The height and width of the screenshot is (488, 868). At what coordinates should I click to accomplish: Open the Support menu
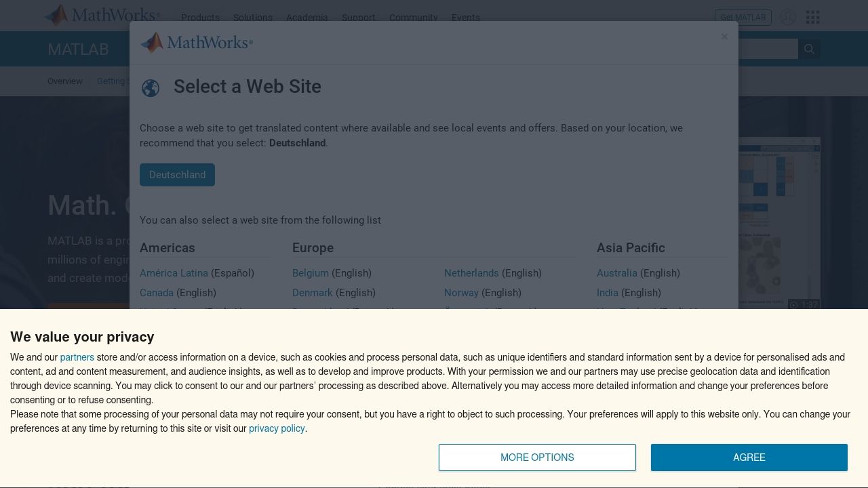(x=358, y=18)
